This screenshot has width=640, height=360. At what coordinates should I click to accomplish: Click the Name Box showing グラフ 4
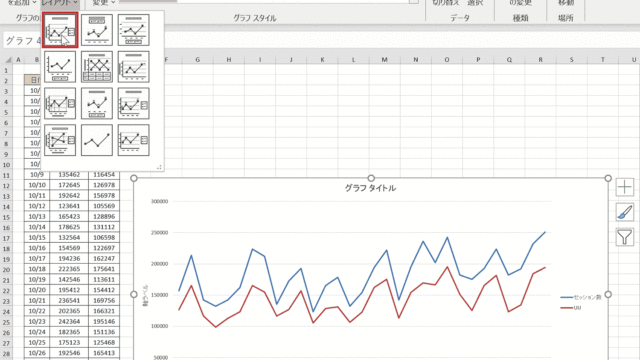23,41
